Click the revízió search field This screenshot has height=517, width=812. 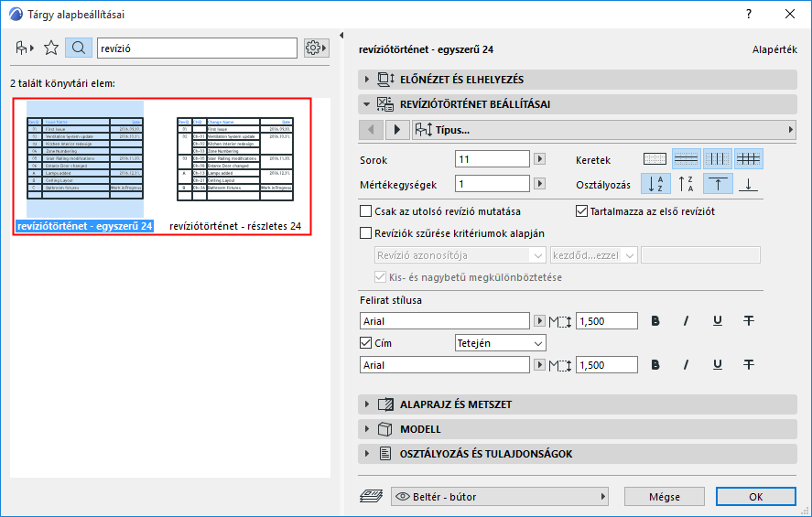point(198,48)
